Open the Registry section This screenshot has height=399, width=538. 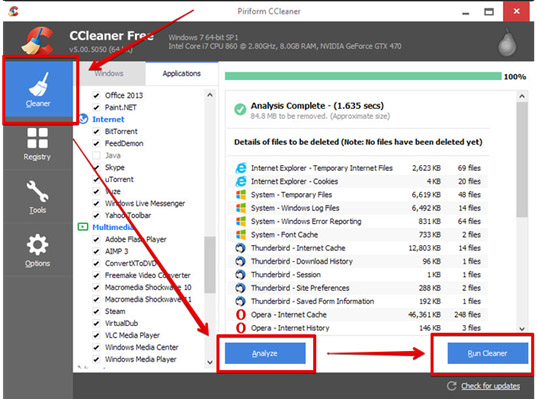point(37,144)
